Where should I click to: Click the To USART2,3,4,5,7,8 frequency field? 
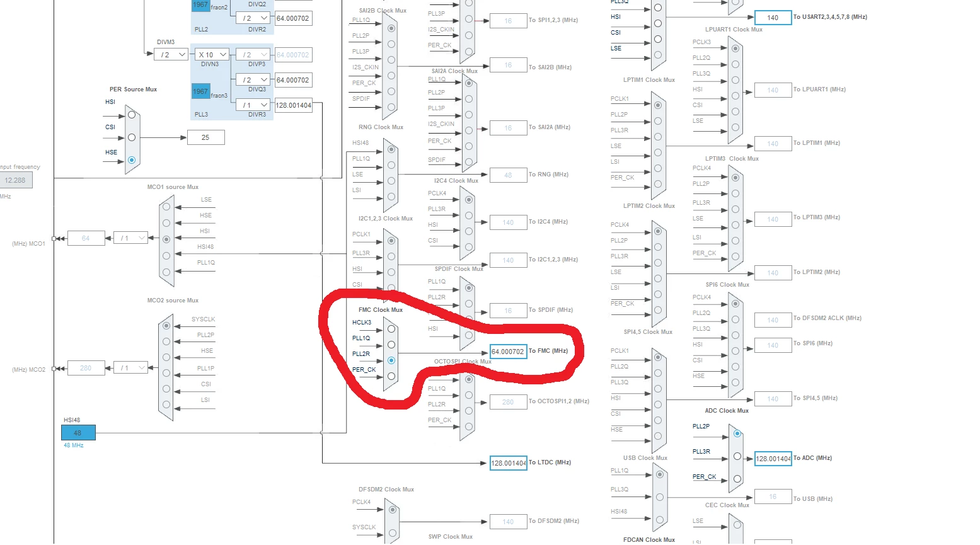click(773, 18)
